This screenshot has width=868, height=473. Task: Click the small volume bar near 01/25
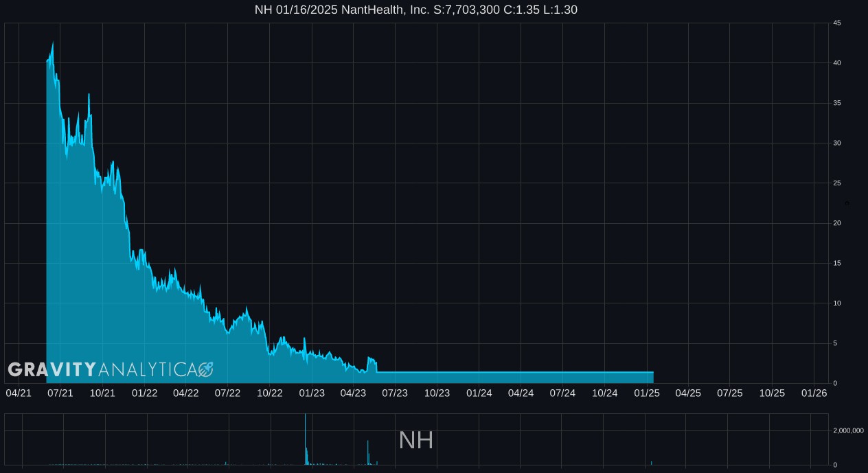pos(651,463)
